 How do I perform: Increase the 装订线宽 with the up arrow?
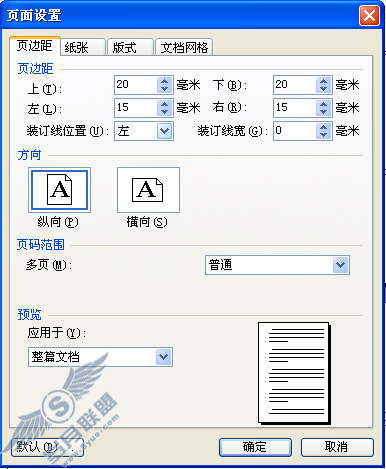click(x=323, y=127)
